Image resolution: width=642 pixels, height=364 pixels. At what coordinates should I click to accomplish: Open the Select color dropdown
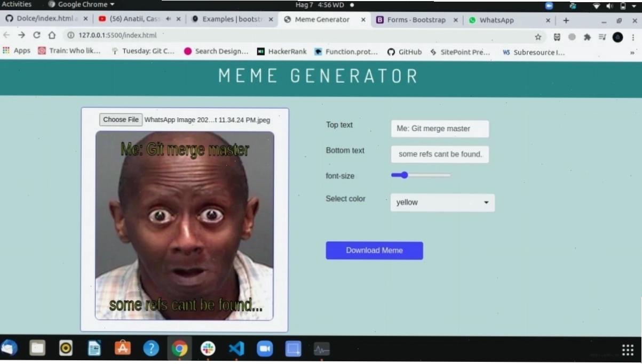(442, 203)
